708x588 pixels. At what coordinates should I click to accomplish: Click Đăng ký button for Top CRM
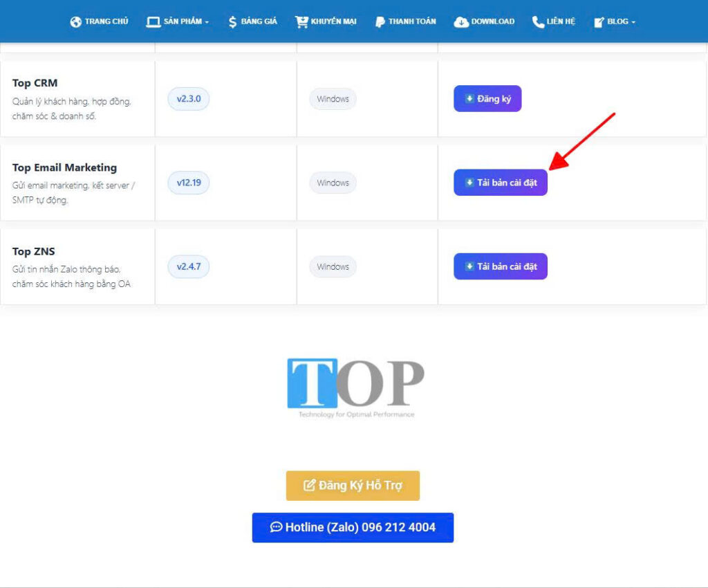[x=487, y=98]
